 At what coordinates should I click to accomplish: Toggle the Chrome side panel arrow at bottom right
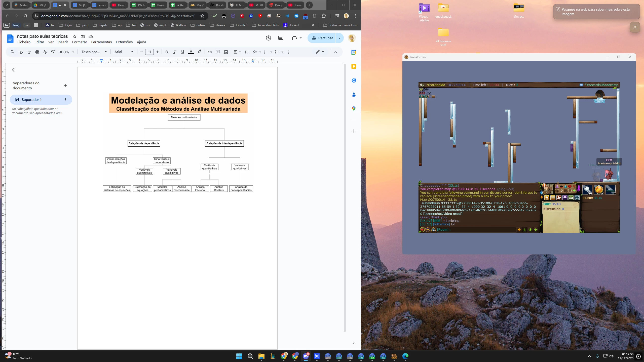354,343
